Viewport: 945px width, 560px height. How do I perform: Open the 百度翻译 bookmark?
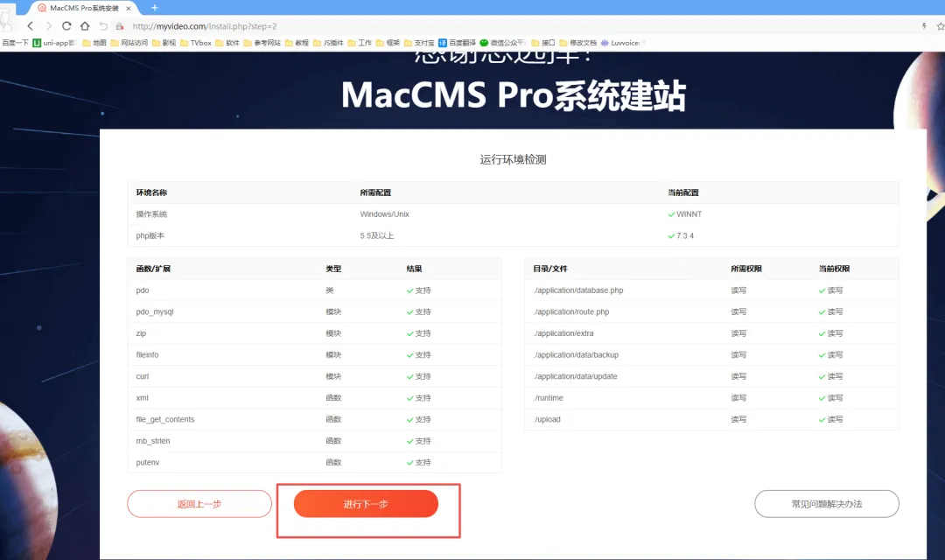pos(458,43)
